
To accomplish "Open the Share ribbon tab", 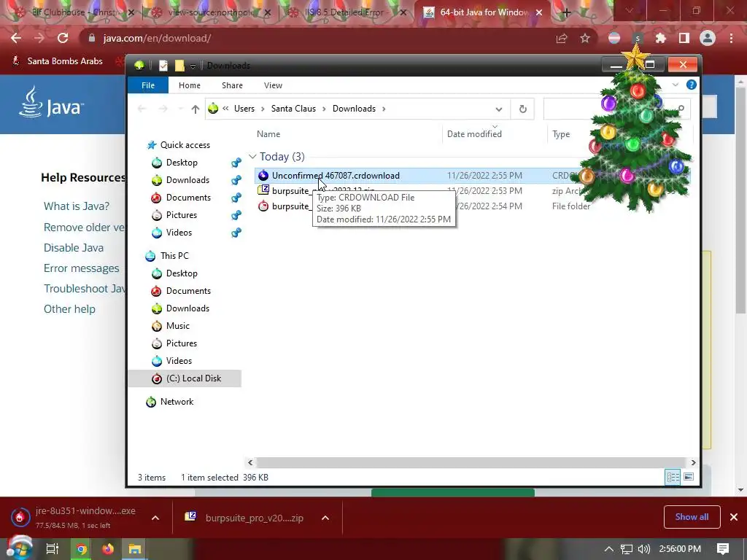I will coord(232,85).
